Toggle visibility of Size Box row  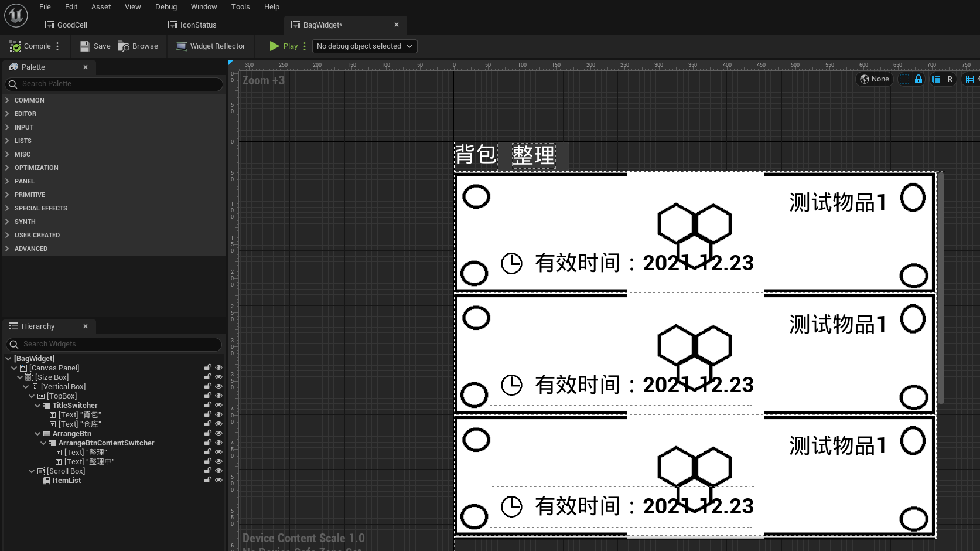click(218, 377)
